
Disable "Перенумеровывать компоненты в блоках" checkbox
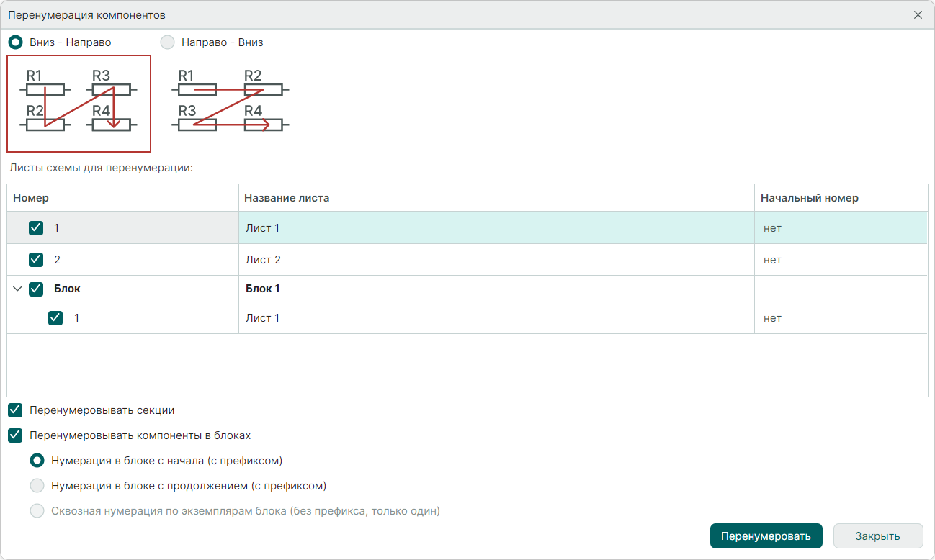[x=15, y=435]
